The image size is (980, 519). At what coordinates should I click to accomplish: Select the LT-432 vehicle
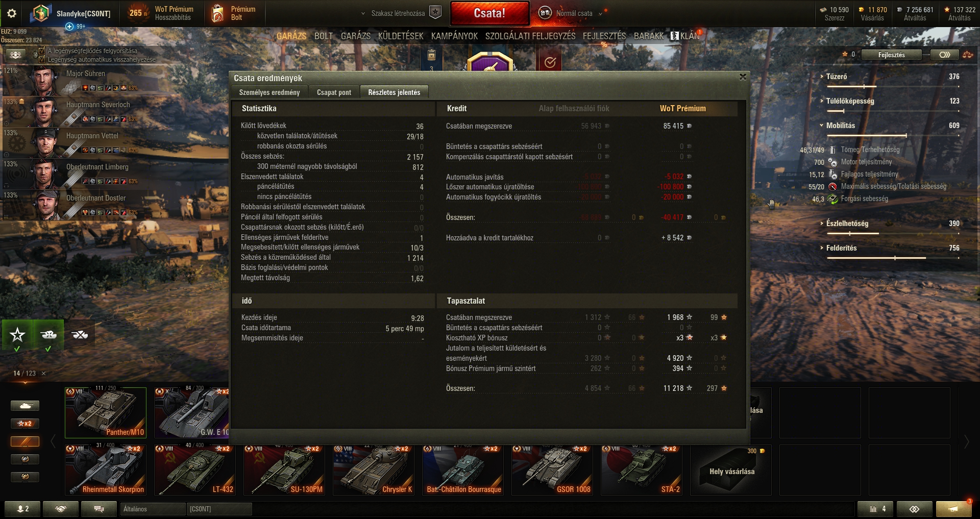pyautogui.click(x=195, y=469)
